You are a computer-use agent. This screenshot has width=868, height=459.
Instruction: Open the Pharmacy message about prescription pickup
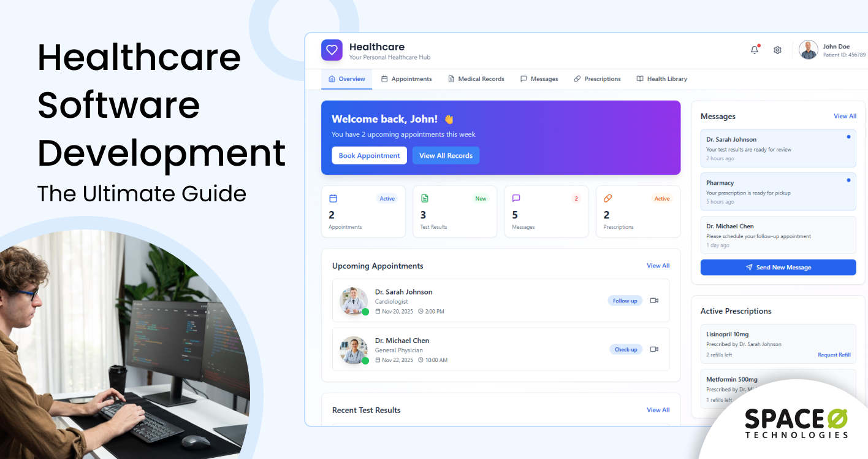778,192
